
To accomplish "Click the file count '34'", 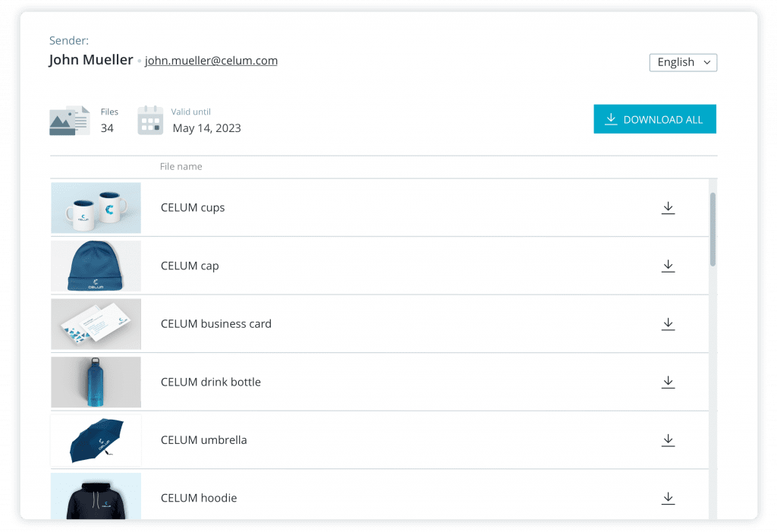I will [107, 128].
